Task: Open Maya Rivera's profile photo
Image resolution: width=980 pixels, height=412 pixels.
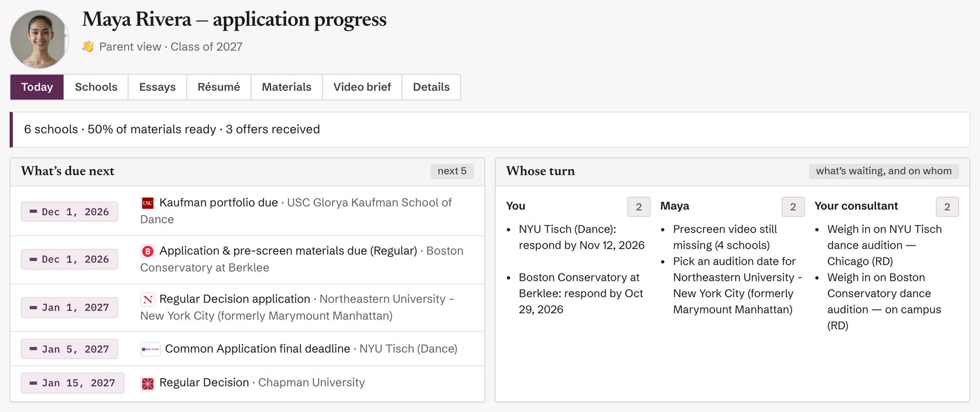Action: point(39,39)
